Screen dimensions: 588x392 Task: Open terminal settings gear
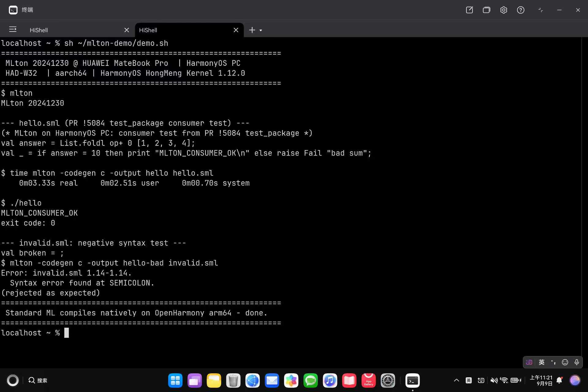coord(503,10)
